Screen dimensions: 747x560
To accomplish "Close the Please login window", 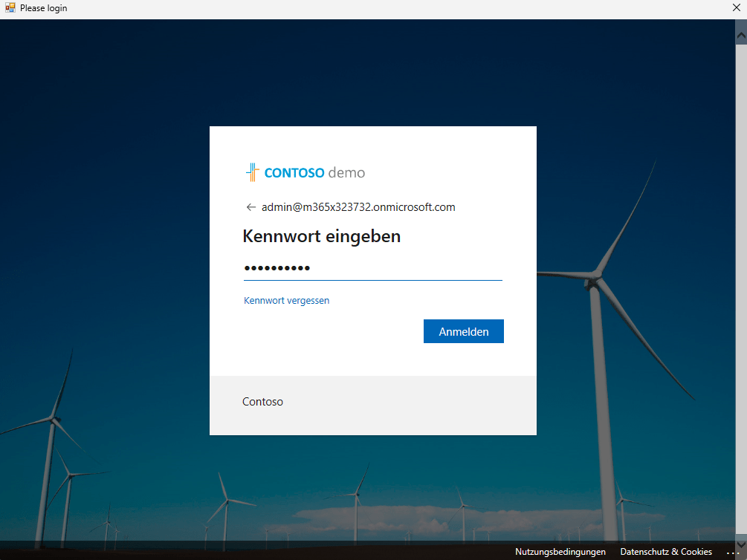I will 736,7.
